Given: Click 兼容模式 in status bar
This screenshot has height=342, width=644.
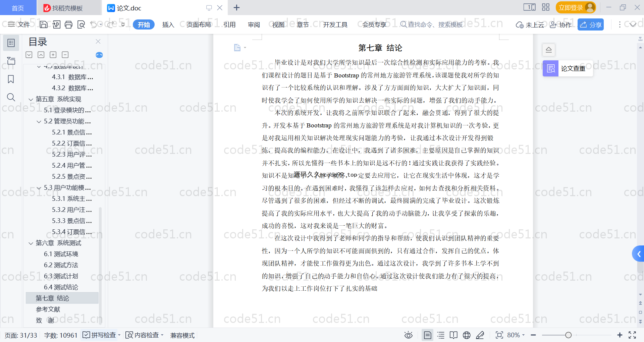Looking at the screenshot, I should click(182, 335).
